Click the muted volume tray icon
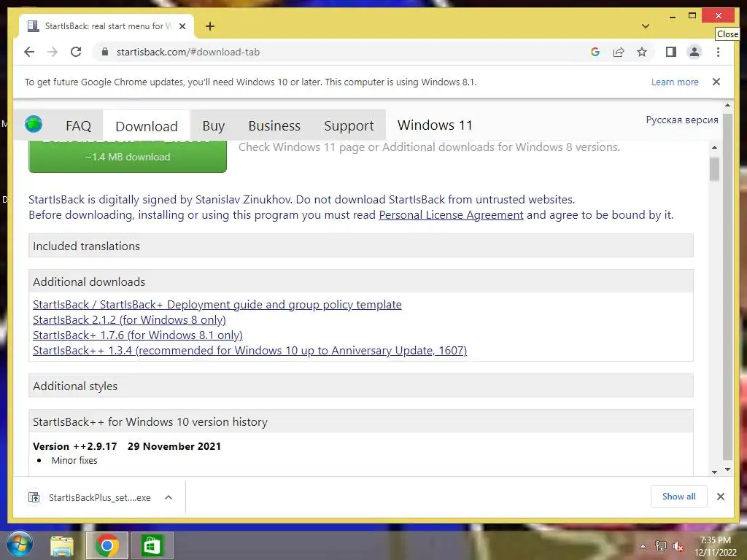Image resolution: width=747 pixels, height=560 pixels. 678,546
